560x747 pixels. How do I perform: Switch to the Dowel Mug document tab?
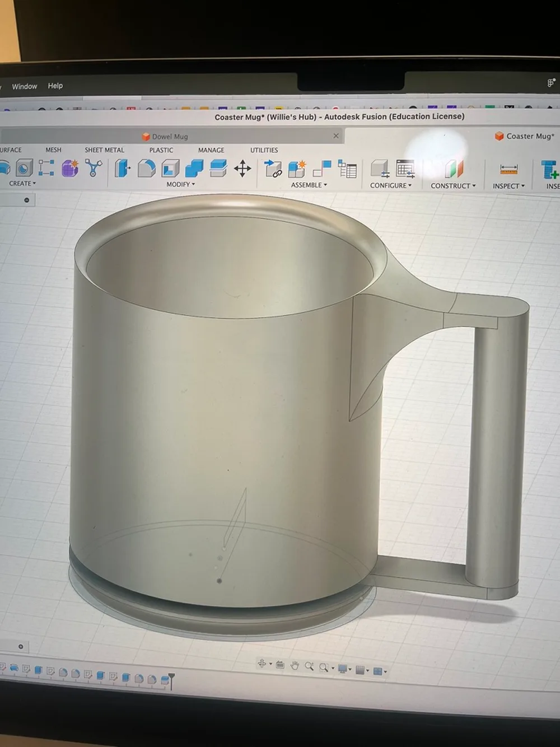[x=171, y=136]
